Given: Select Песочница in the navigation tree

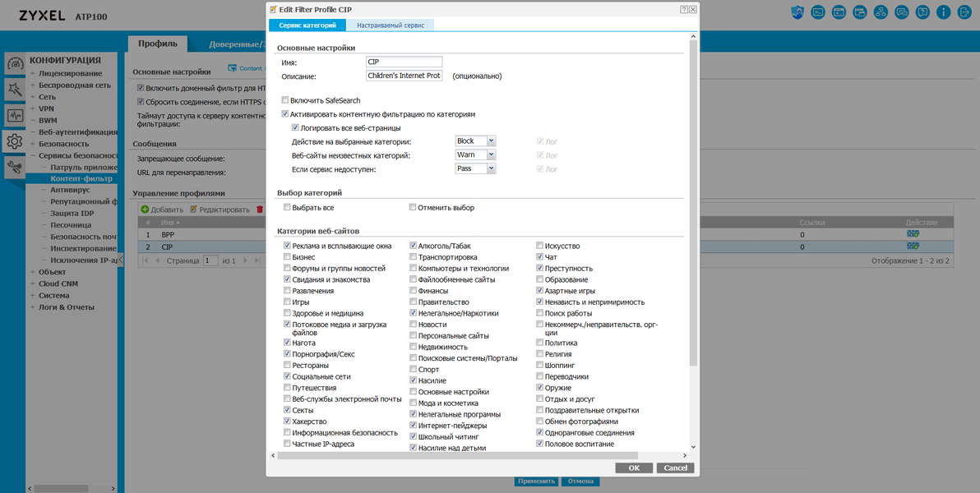Looking at the screenshot, I should (71, 225).
